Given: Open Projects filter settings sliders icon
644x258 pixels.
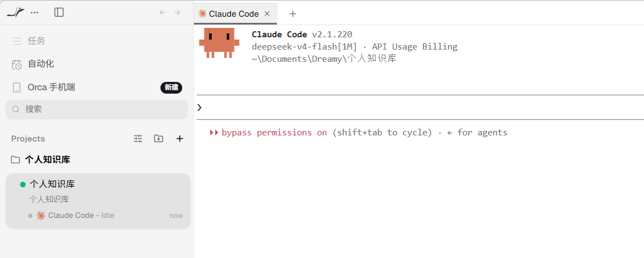Looking at the screenshot, I should pyautogui.click(x=138, y=139).
